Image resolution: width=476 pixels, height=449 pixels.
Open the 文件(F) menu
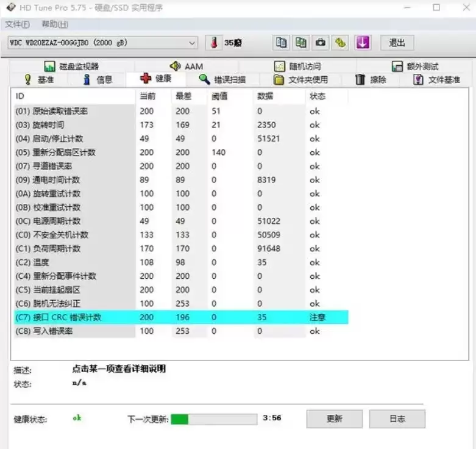[17, 24]
